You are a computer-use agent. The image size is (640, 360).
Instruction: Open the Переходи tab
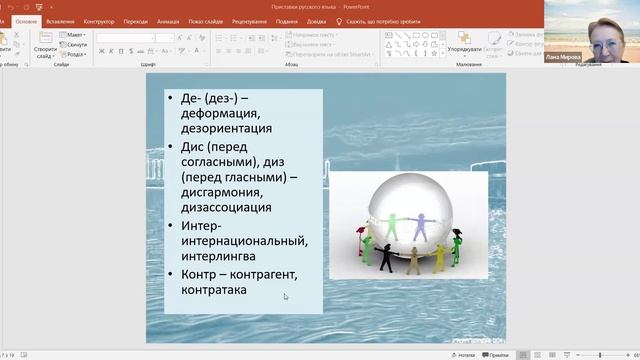(136, 22)
